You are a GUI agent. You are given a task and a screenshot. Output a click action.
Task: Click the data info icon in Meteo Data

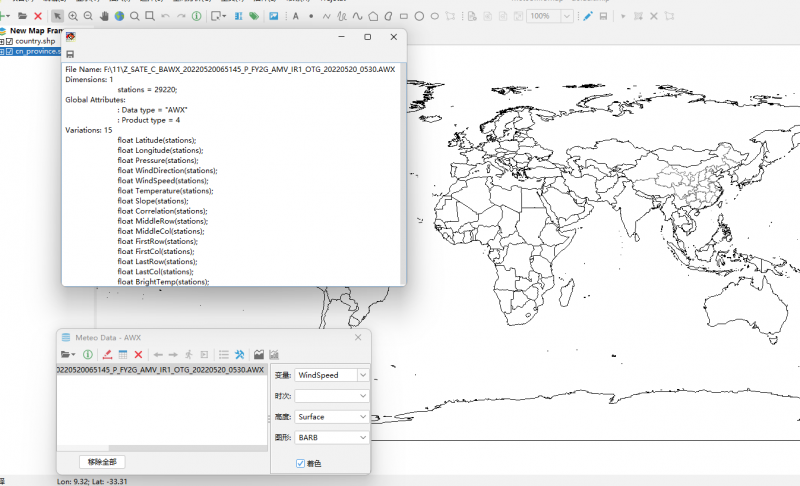click(x=88, y=354)
